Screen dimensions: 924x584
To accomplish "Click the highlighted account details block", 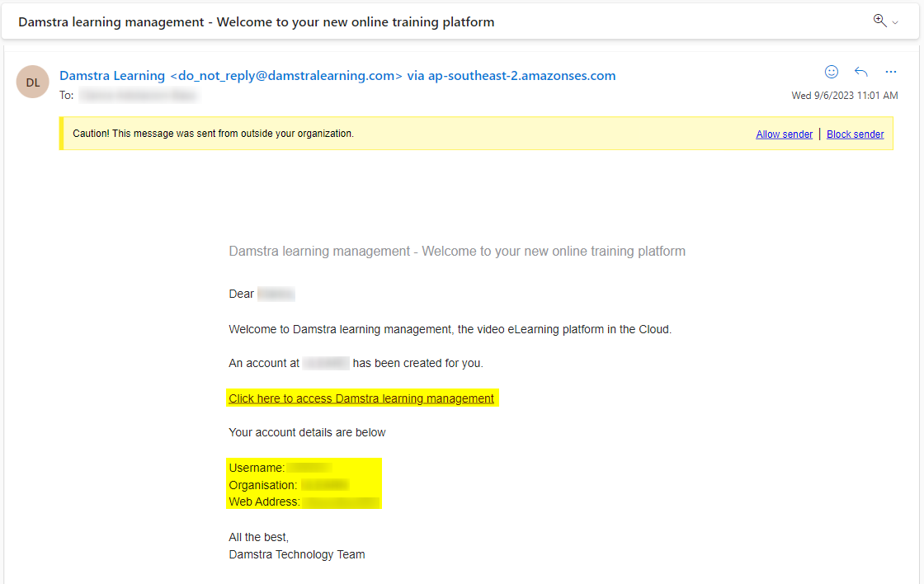I will (304, 484).
